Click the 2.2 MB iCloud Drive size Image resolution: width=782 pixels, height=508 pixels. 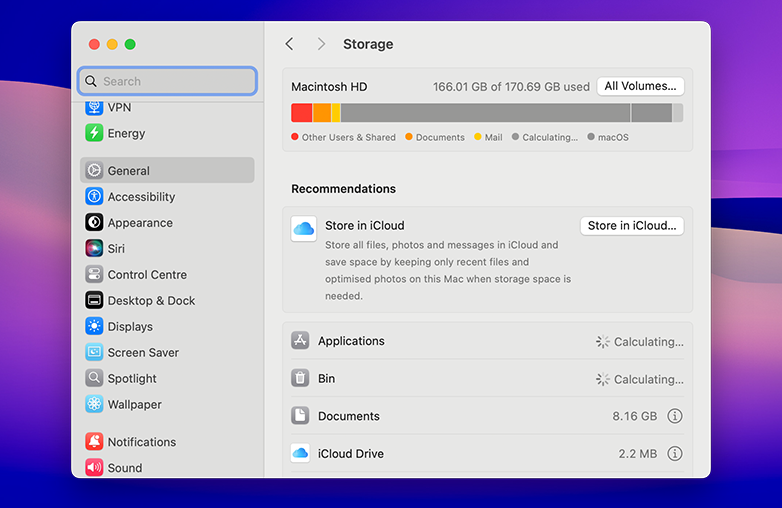637,454
